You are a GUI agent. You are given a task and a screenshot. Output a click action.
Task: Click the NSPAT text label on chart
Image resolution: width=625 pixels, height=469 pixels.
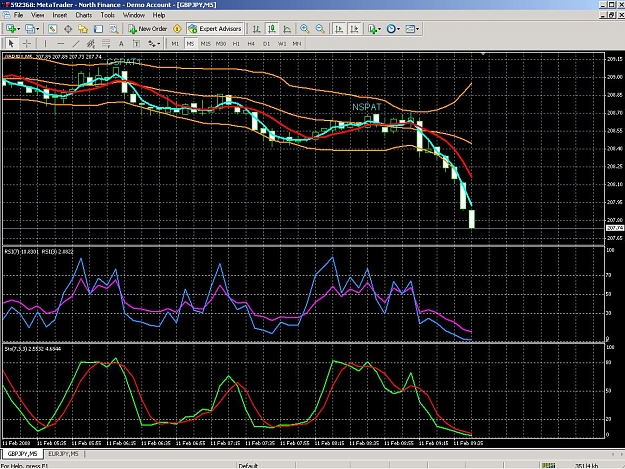tap(367, 107)
